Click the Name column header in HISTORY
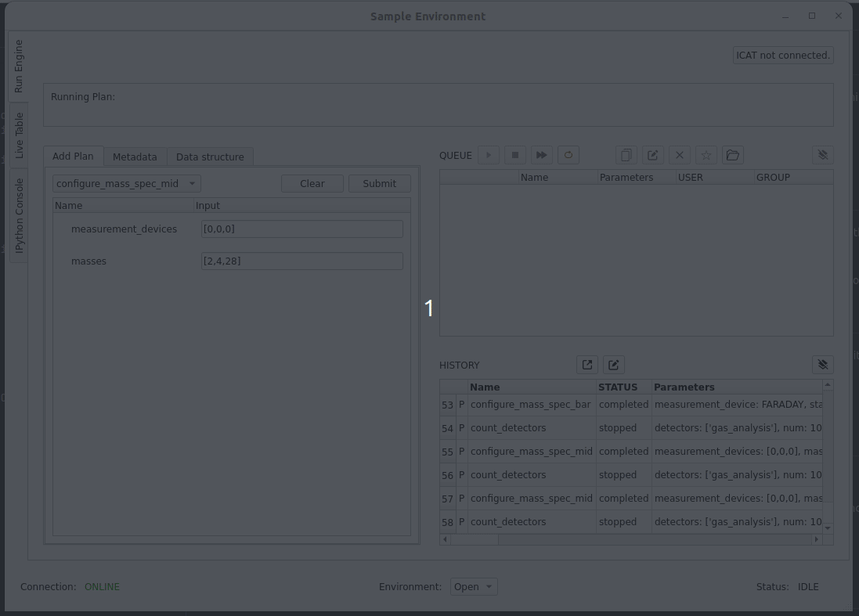The height and width of the screenshot is (616, 859). pyautogui.click(x=532, y=387)
